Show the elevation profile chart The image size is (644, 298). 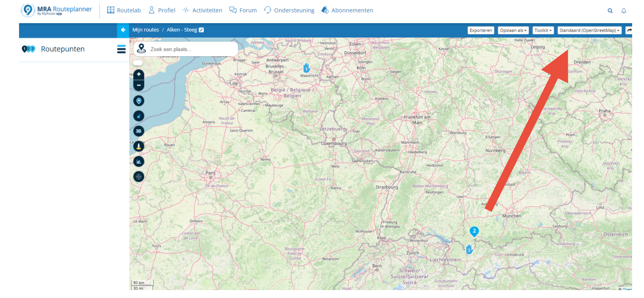point(139,162)
